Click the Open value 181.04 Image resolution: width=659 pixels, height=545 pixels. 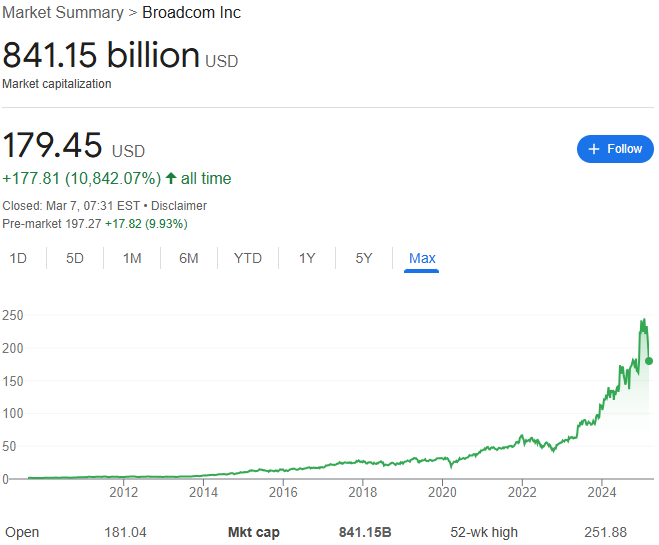click(x=125, y=532)
